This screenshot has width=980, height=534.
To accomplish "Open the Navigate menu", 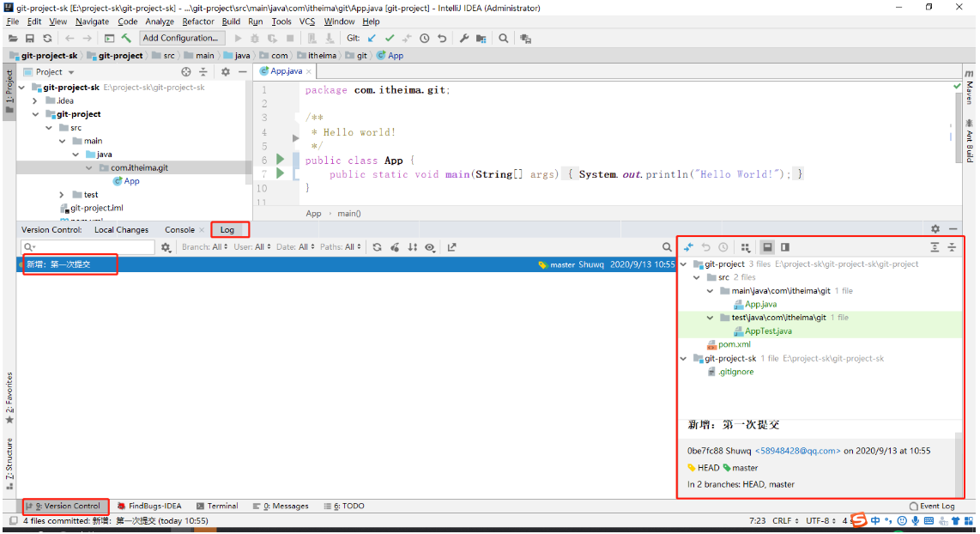I will click(92, 21).
